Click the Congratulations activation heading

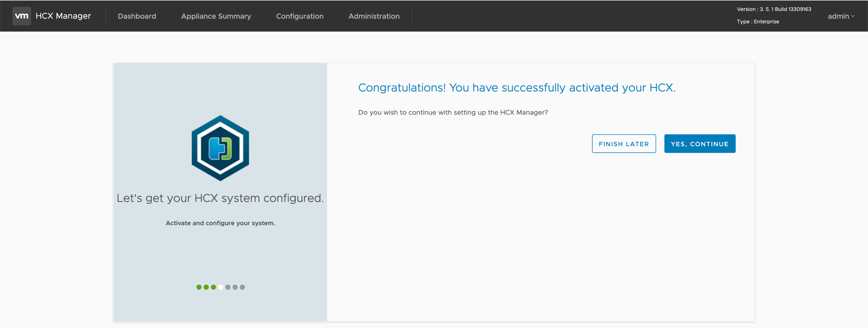coord(516,88)
